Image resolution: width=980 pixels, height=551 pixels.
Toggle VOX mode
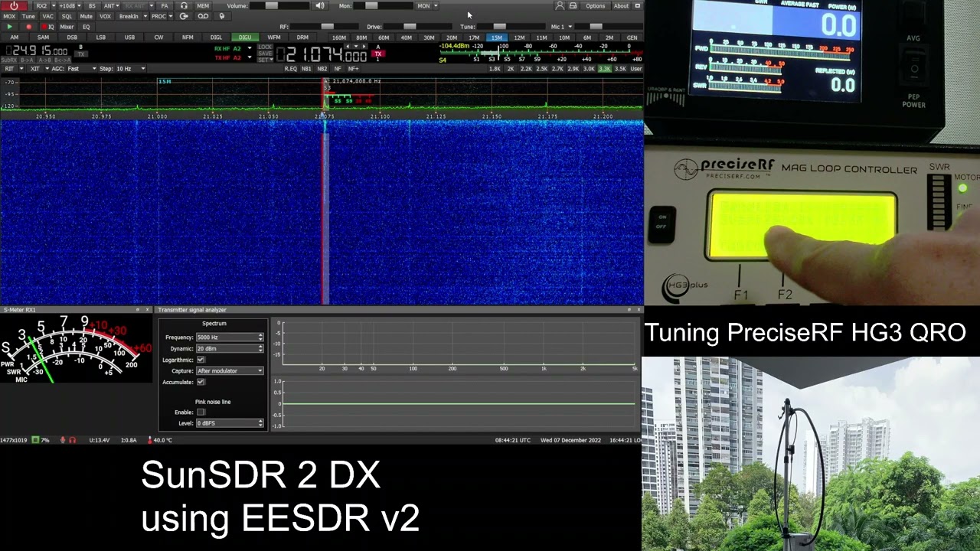(106, 16)
